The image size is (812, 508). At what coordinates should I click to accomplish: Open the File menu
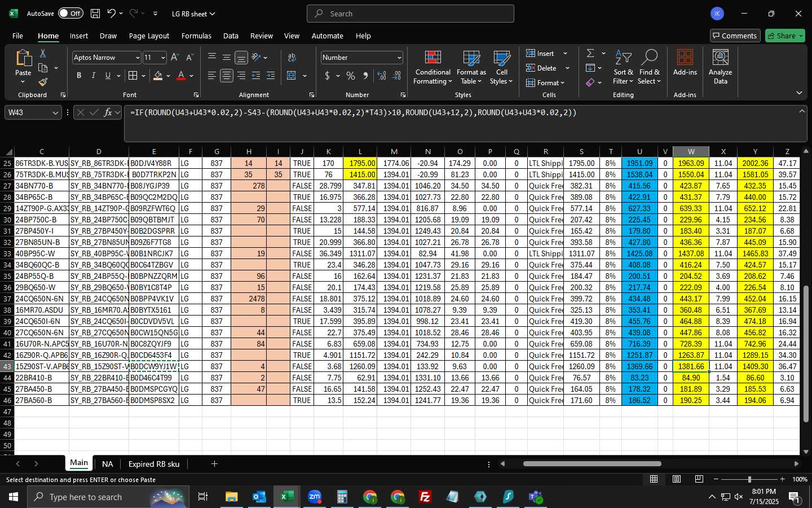click(x=17, y=36)
